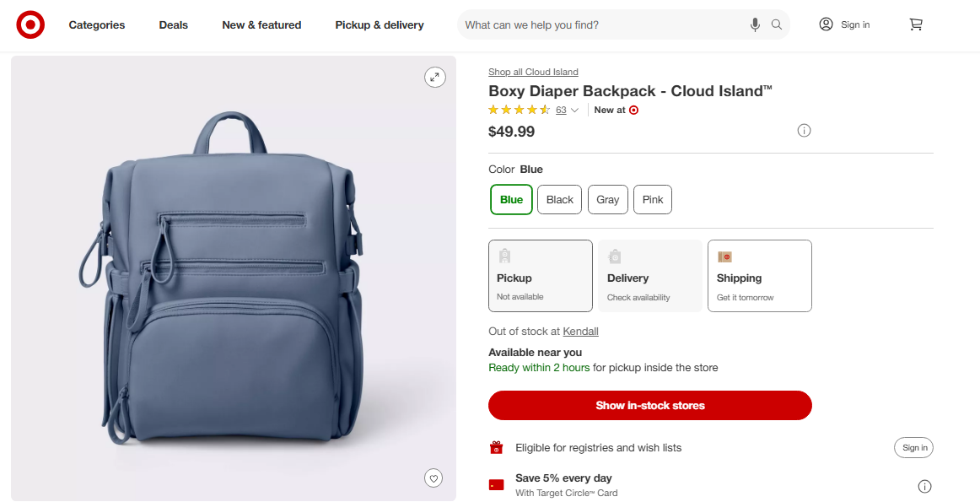Choose the Shipping fulfillment option

tap(759, 276)
